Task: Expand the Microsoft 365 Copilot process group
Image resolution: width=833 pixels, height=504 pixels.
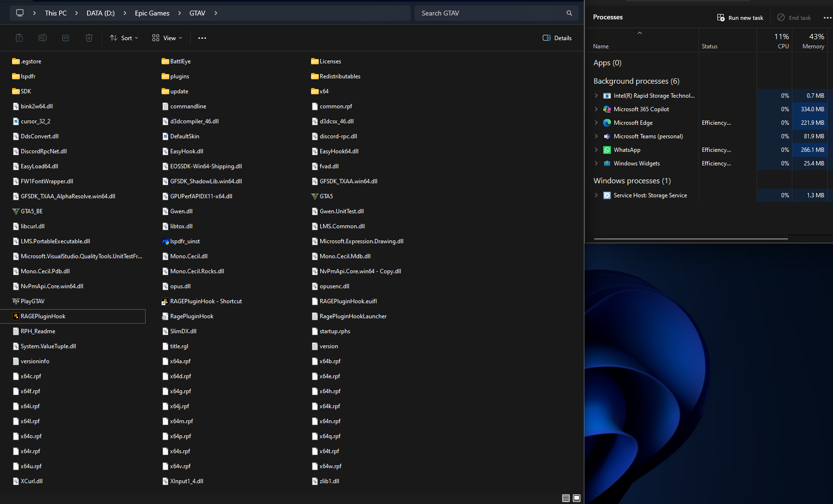Action: click(x=596, y=109)
